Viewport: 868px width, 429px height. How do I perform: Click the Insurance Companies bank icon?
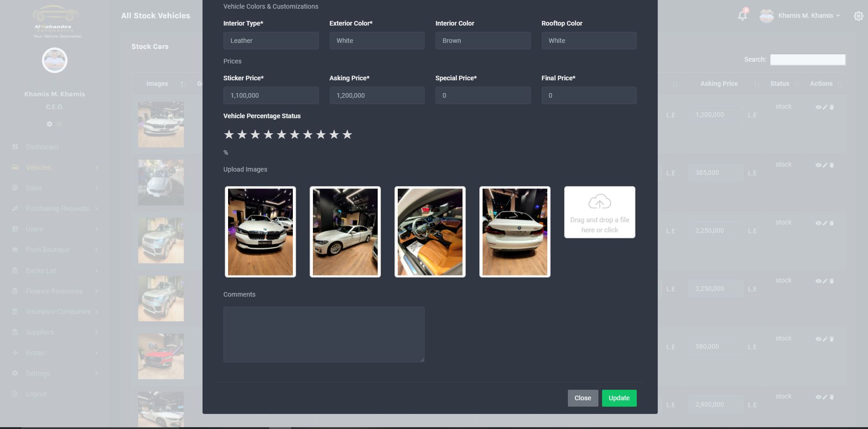point(15,312)
